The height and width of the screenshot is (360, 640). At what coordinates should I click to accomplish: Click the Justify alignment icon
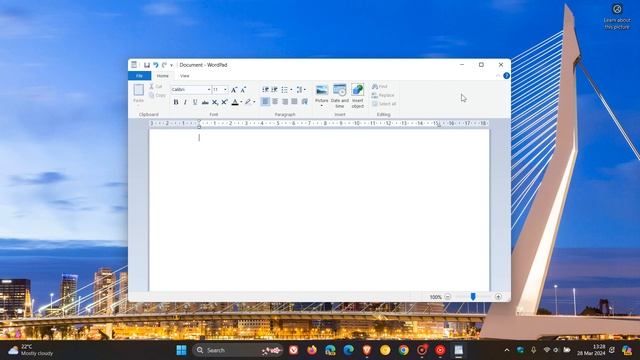point(294,102)
